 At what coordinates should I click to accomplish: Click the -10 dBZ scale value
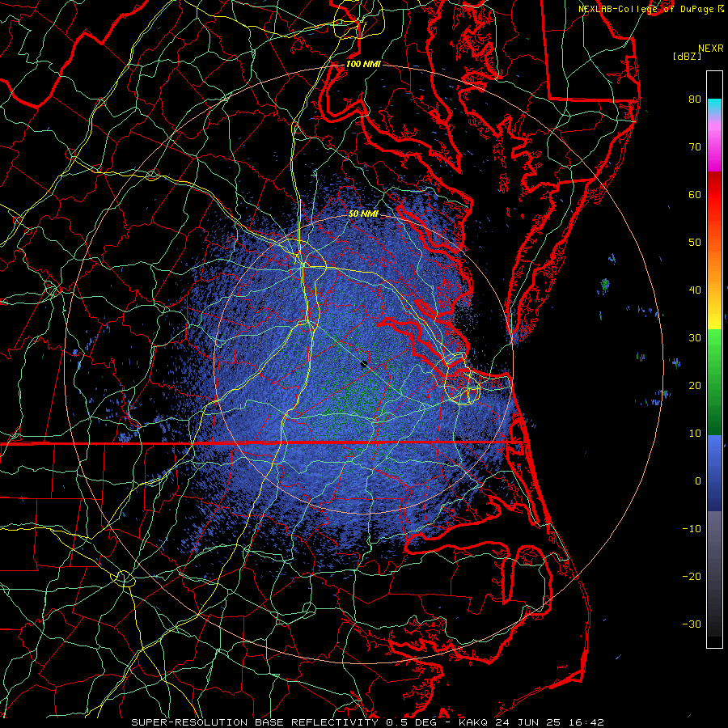coord(692,529)
